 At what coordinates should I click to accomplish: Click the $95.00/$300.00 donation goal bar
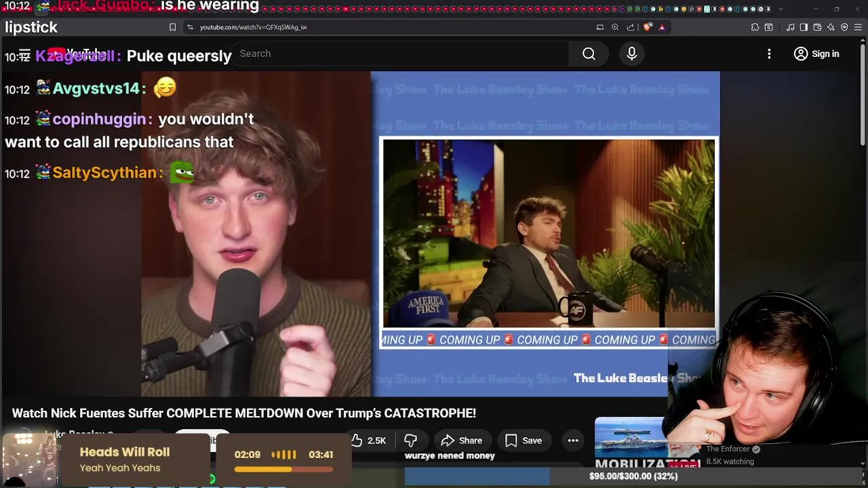[633, 476]
